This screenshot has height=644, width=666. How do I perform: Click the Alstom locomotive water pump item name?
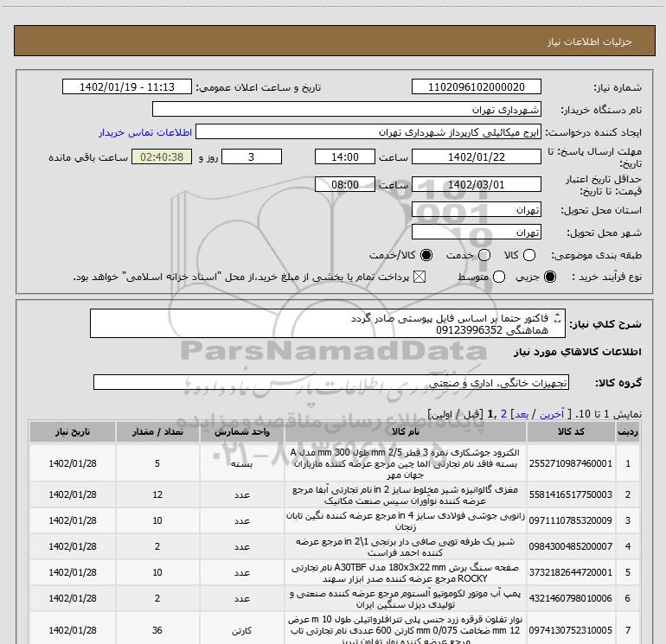pos(405,598)
